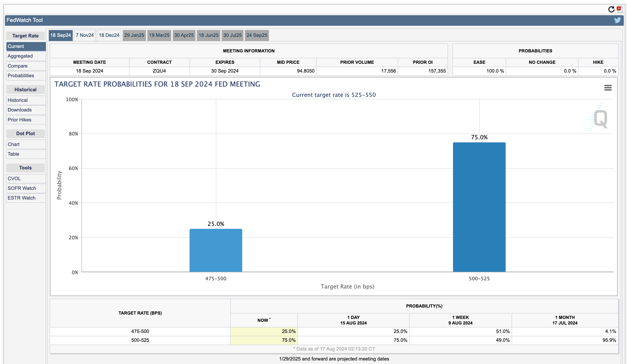Screen dimensions: 627x364
Task: Open the Aggregated view
Action: tap(26, 56)
